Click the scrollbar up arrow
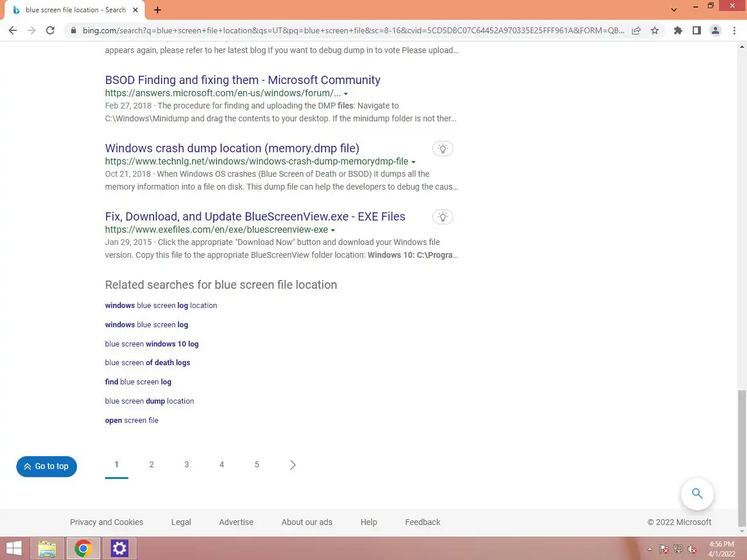This screenshot has width=747, height=560. pyautogui.click(x=742, y=46)
